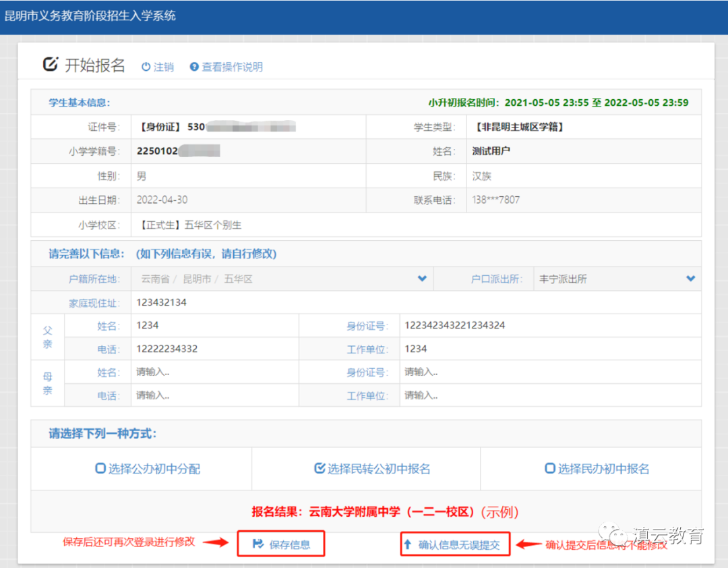Image resolution: width=728 pixels, height=568 pixels.
Task: Check the 选择公办初中分配 option
Action: coord(148,469)
